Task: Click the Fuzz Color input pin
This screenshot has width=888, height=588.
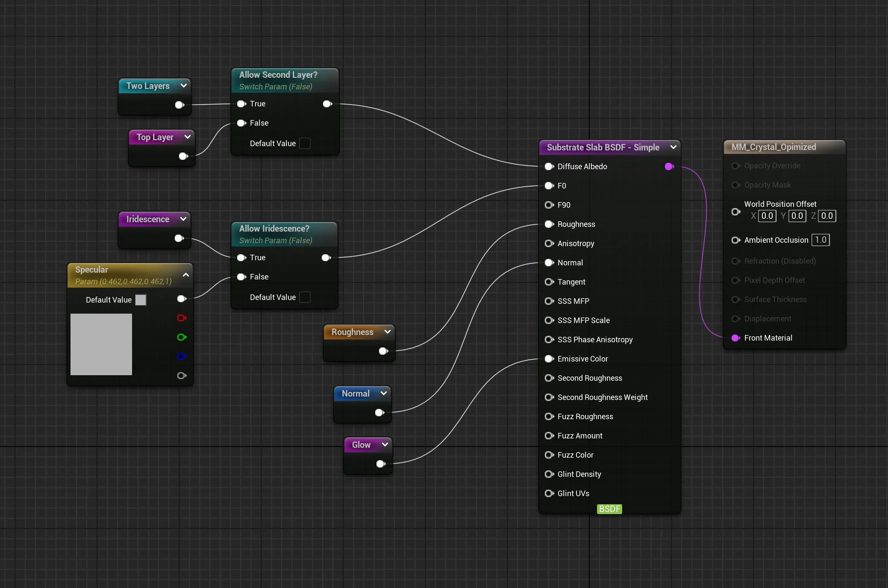Action: 549,455
